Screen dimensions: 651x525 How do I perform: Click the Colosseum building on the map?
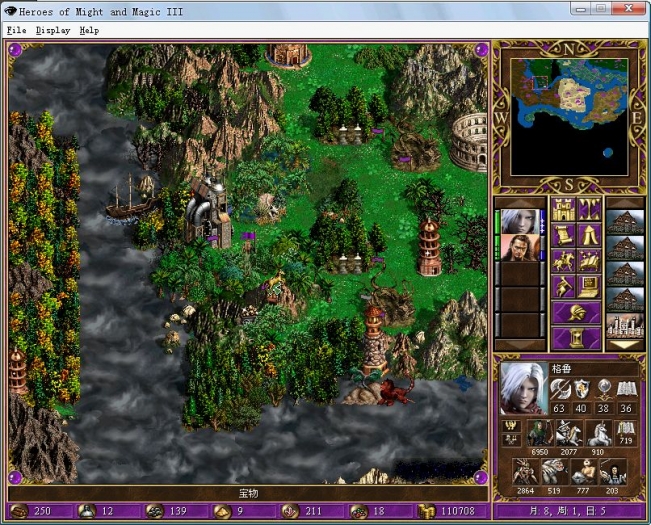tap(470, 142)
